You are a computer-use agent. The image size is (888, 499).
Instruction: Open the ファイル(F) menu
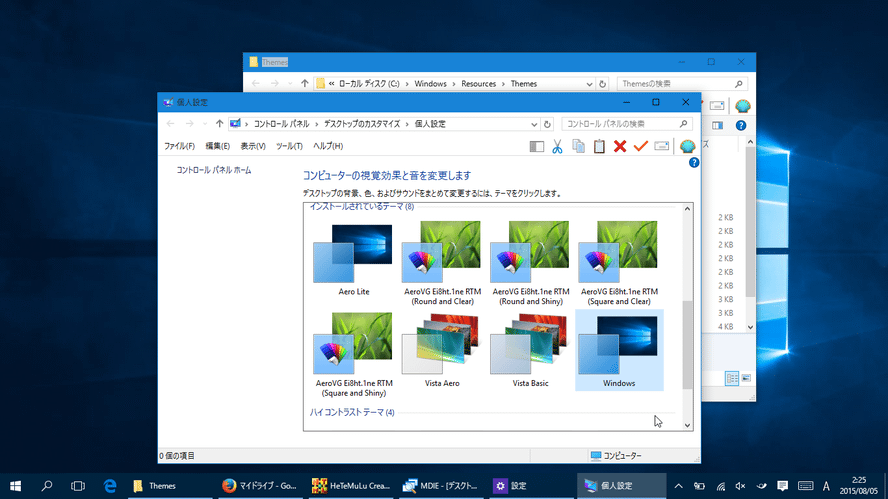[180, 146]
